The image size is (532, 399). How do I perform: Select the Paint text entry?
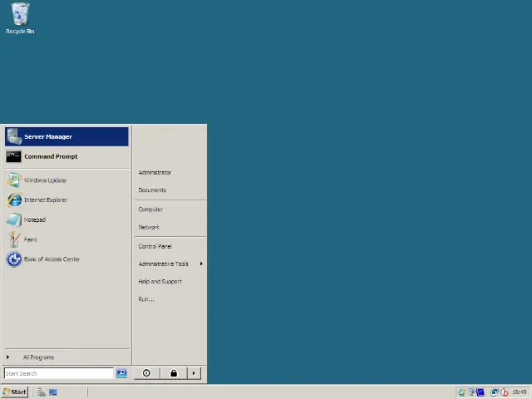pyautogui.click(x=31, y=239)
